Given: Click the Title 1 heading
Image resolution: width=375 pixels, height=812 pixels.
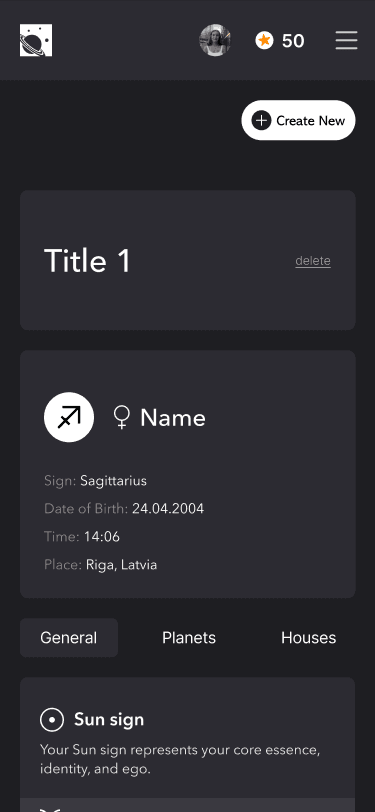Looking at the screenshot, I should point(87,260).
